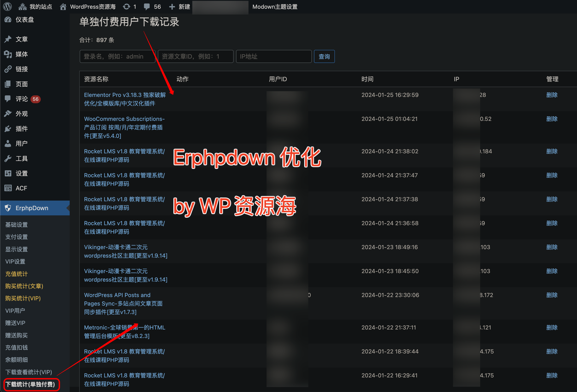
Task: Click the sliders icon for 设置
Action: coord(8,173)
